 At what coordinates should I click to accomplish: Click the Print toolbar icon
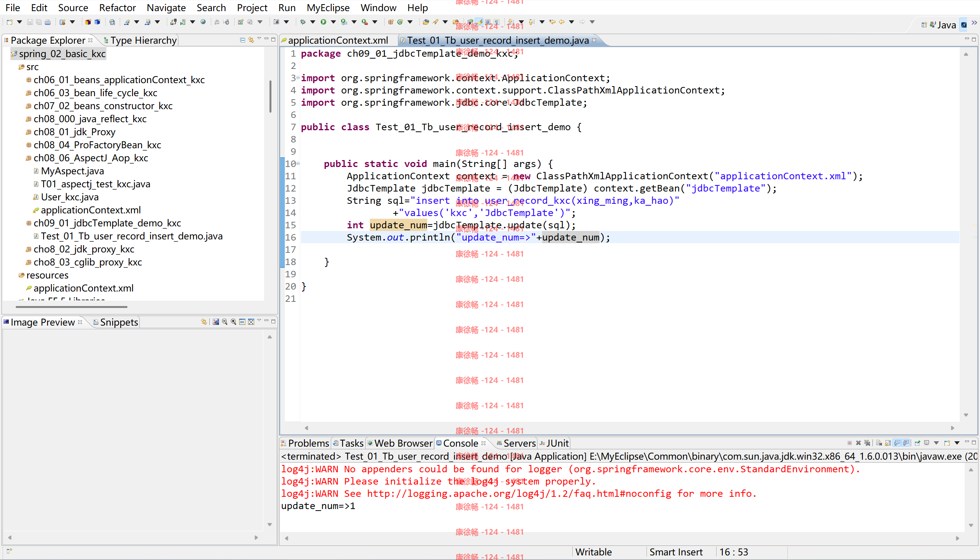(x=47, y=22)
